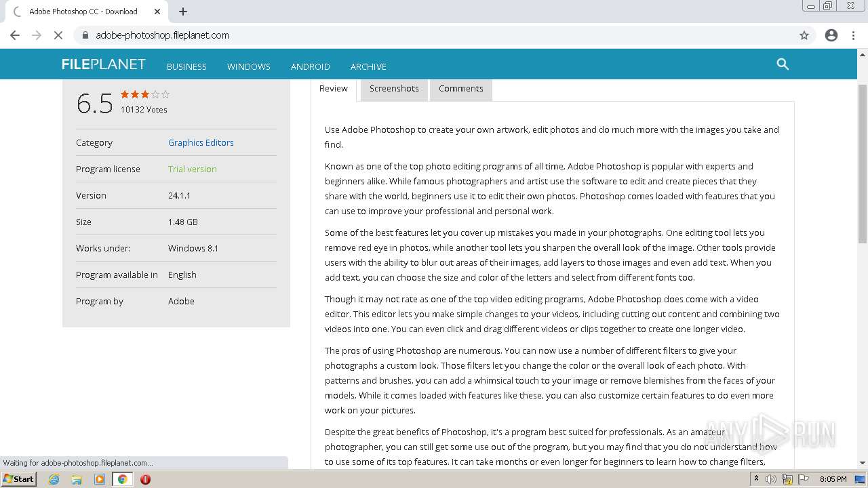
Task: Click the size value 1.48 GB
Action: coord(183,222)
